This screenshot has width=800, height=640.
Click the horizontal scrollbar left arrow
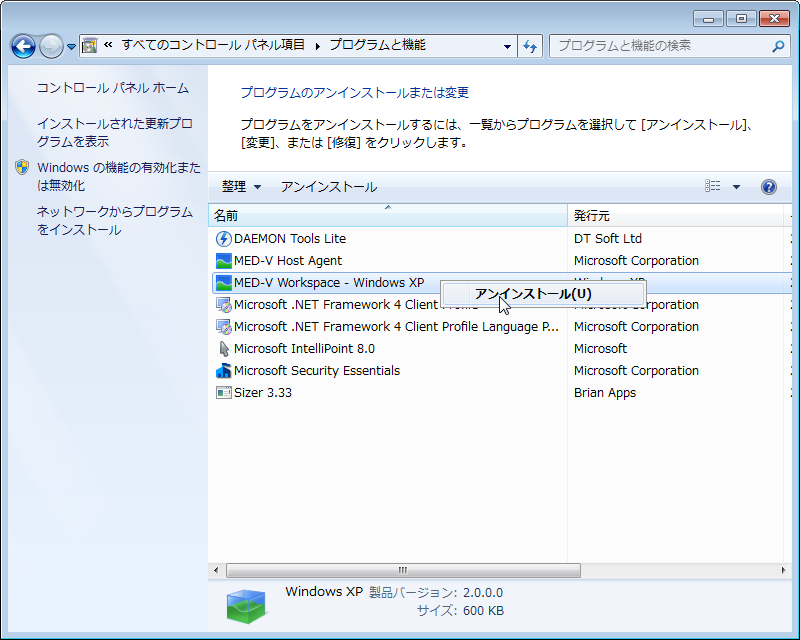(216, 571)
